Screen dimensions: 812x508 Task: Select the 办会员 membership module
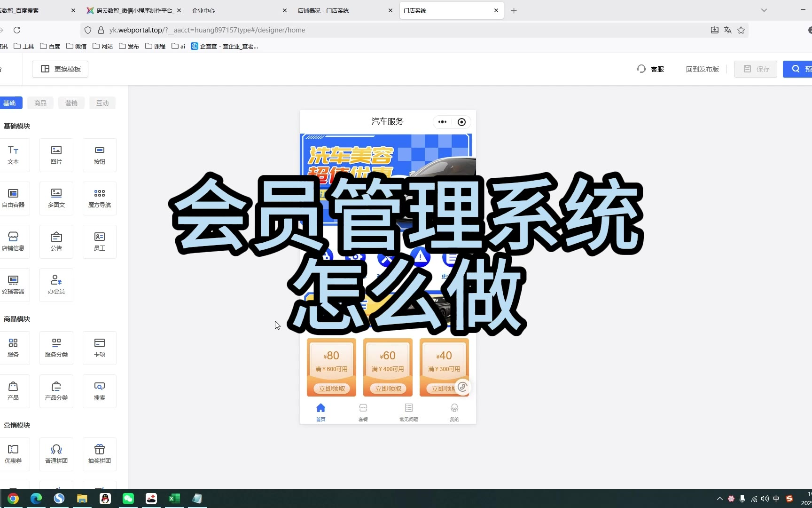(56, 285)
